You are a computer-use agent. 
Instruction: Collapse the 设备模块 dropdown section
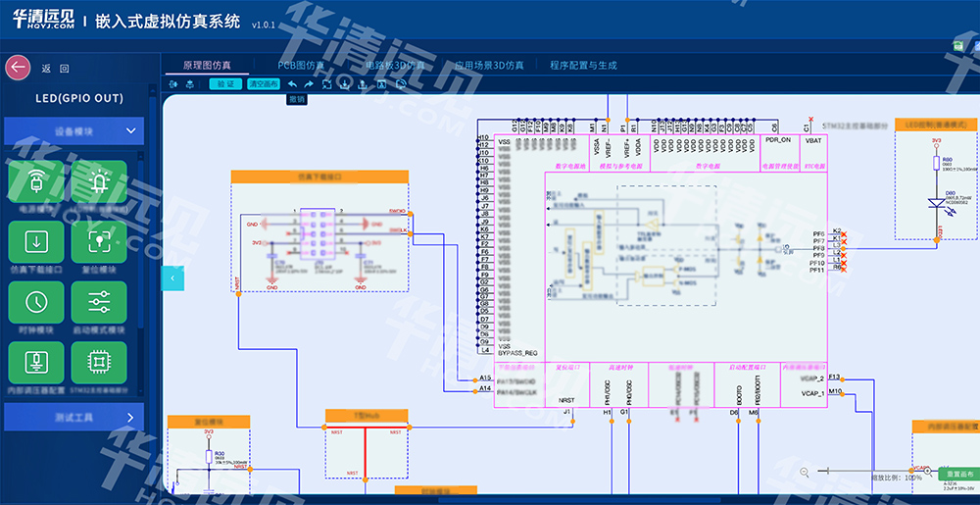130,130
